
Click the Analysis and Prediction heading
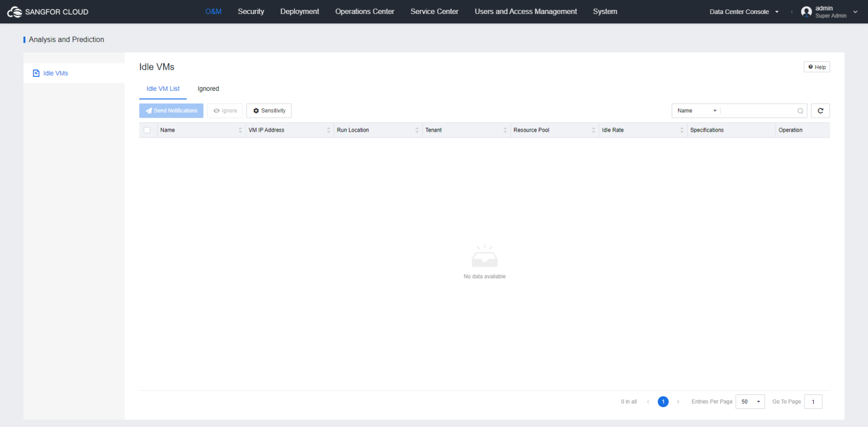tap(66, 40)
